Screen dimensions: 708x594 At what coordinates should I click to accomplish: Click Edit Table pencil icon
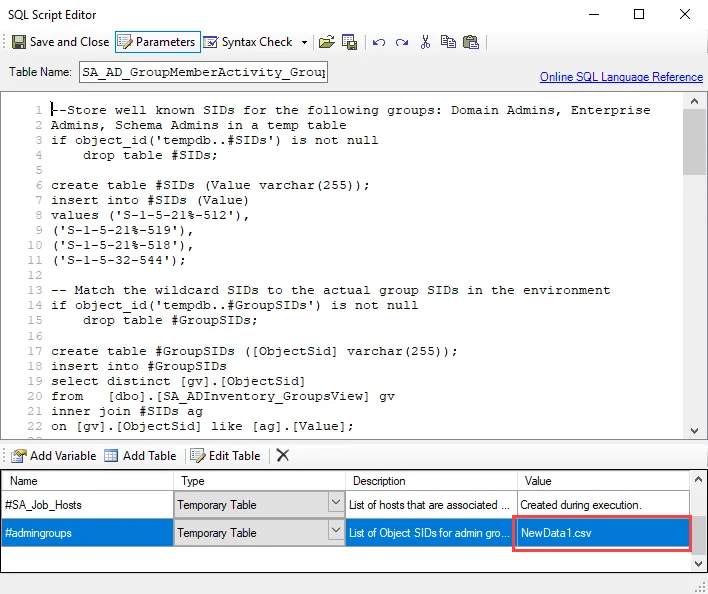[198, 456]
